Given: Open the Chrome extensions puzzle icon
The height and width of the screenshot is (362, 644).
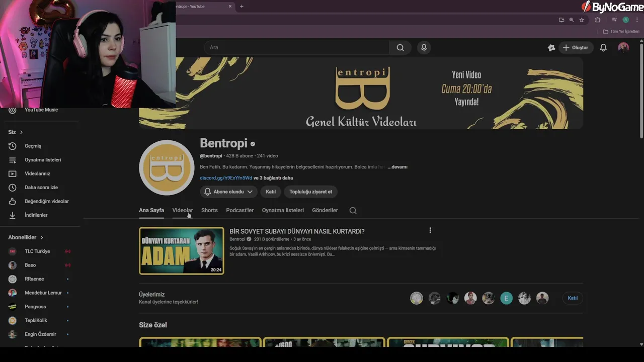Looking at the screenshot, I should point(598,20).
